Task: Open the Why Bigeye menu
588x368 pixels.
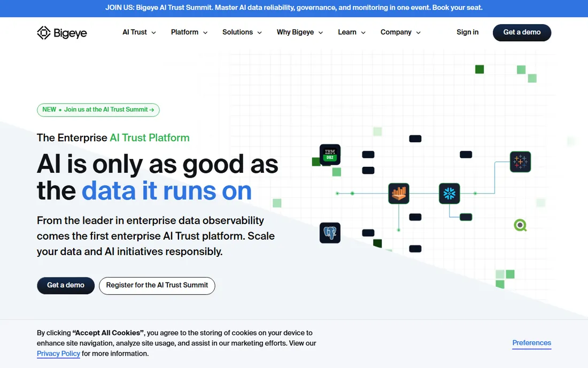Action: click(x=300, y=32)
